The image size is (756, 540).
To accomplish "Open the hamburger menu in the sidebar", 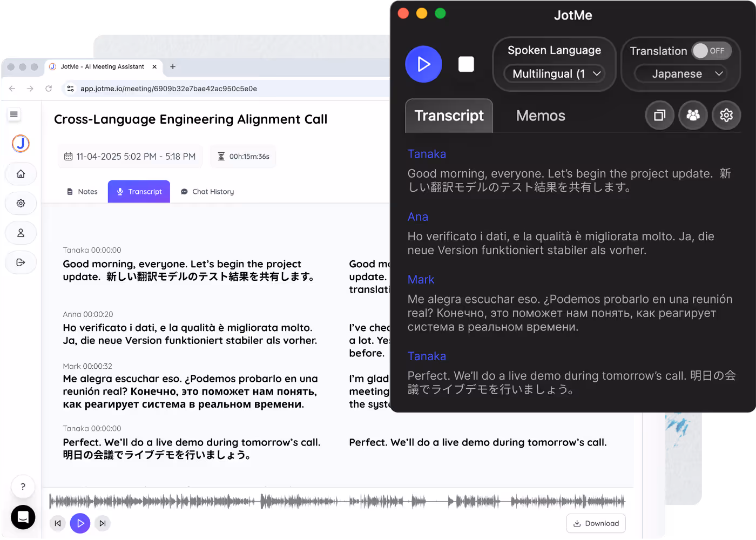I will pyautogui.click(x=13, y=114).
